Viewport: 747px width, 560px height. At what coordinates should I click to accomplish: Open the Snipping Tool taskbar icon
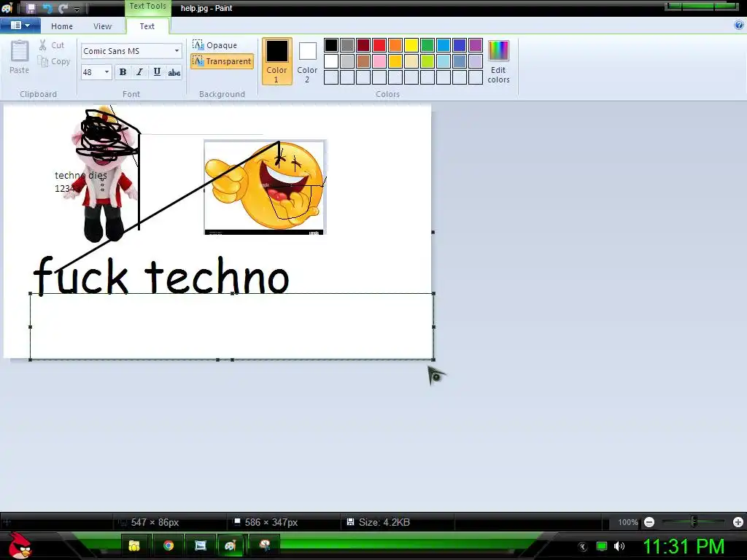click(265, 545)
